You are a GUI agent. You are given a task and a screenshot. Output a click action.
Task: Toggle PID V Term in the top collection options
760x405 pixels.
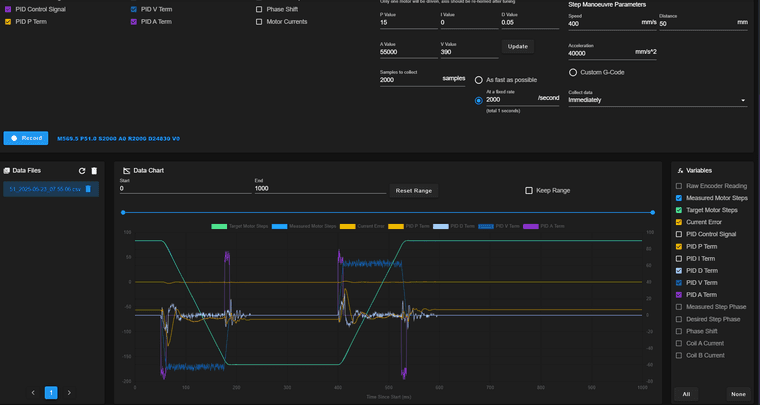pos(134,9)
